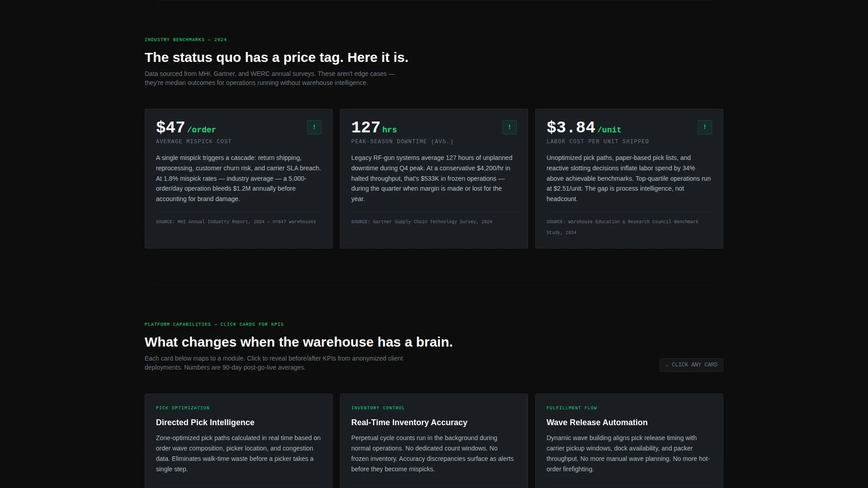This screenshot has width=868, height=488.
Task: Select the Peak-Season Downtime benchmark card
Action: [x=434, y=178]
